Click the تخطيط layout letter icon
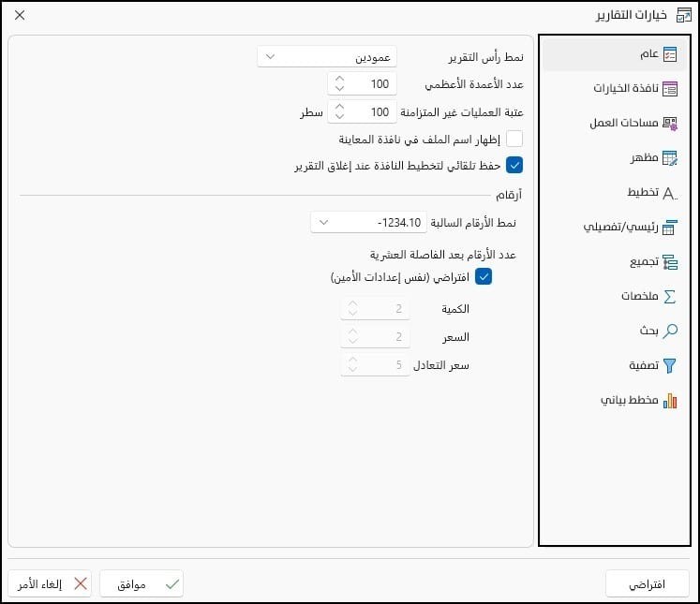Image resolution: width=700 pixels, height=604 pixels. (670, 193)
